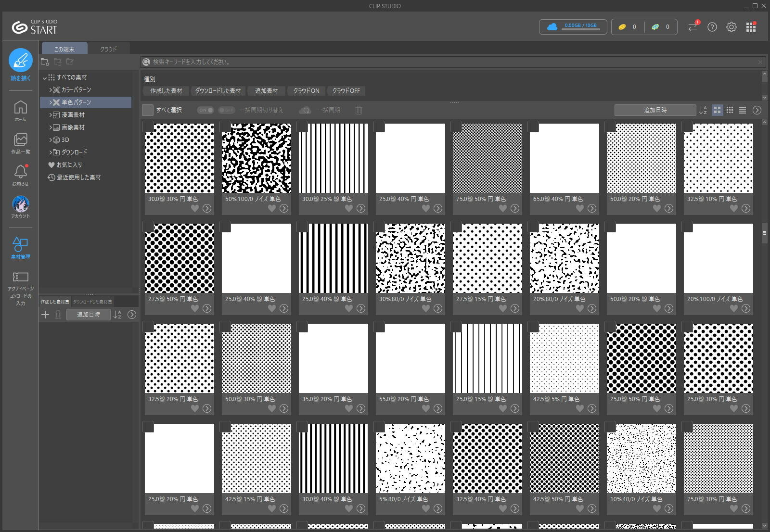Open details arrow for 30.0線 30% 円 単色
Image resolution: width=770 pixels, height=532 pixels.
click(x=207, y=208)
